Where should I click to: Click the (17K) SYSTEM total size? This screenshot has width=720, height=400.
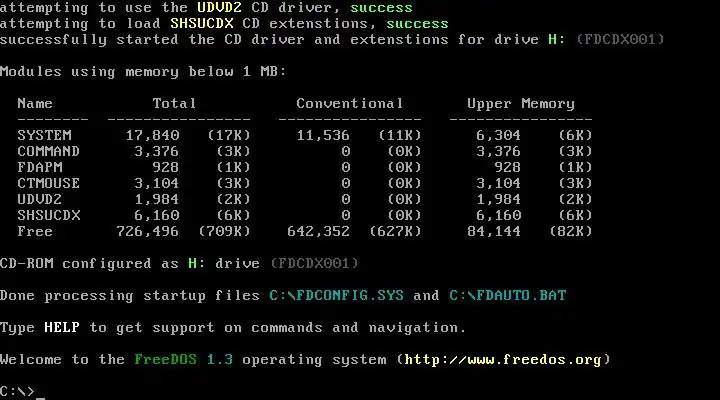tap(229, 135)
